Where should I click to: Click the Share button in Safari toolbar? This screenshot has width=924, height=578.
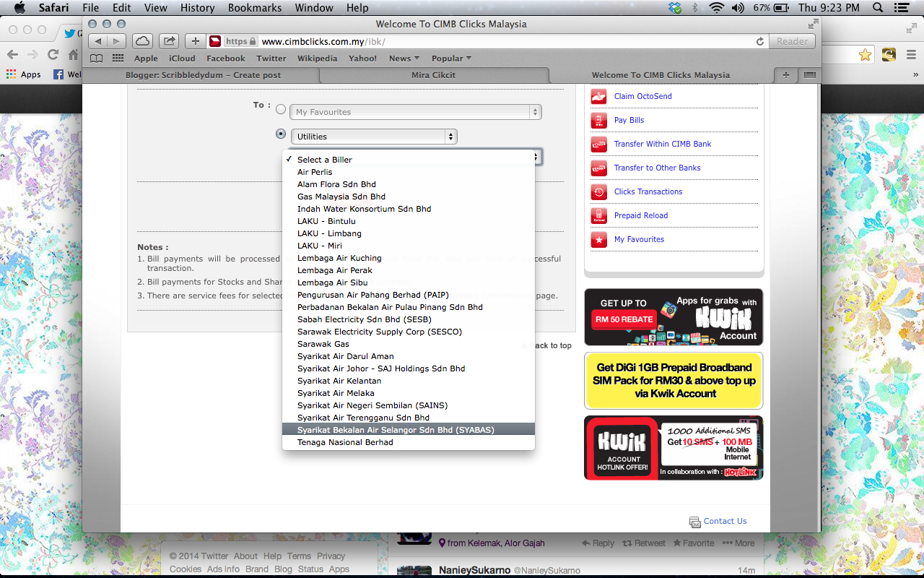169,41
